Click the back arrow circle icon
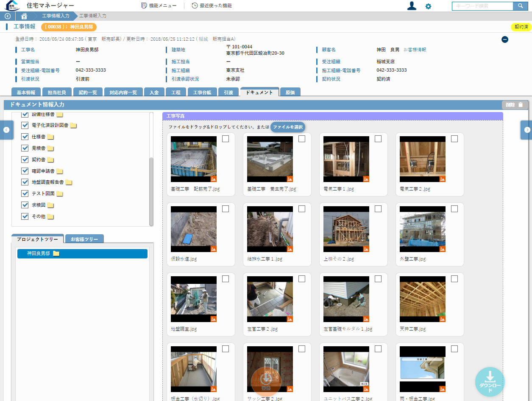The image size is (532, 401). pyautogui.click(x=7, y=16)
